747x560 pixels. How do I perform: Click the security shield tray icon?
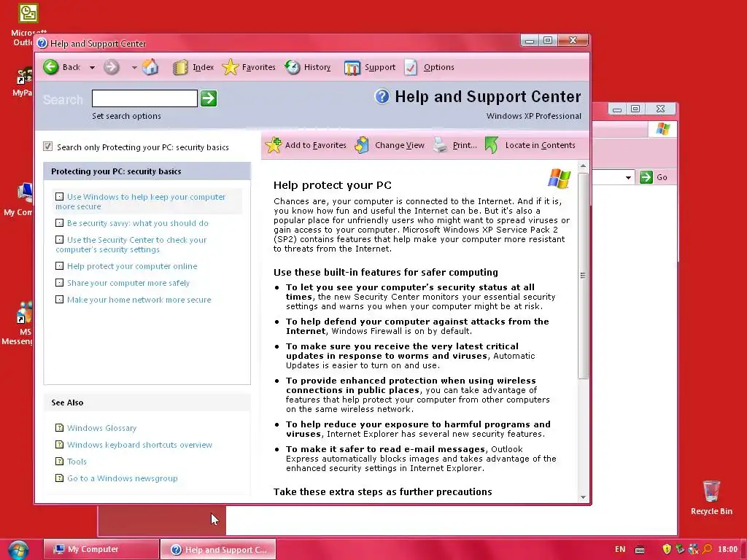tap(667, 549)
